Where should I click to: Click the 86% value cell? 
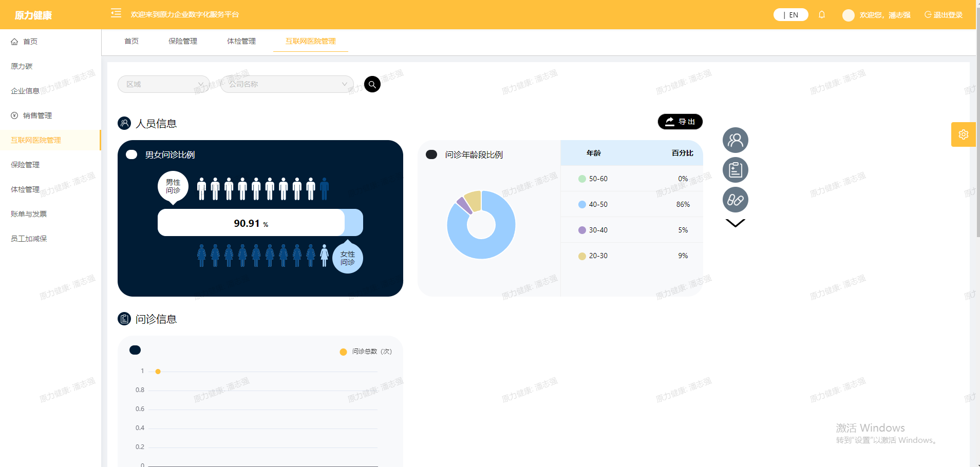point(683,204)
